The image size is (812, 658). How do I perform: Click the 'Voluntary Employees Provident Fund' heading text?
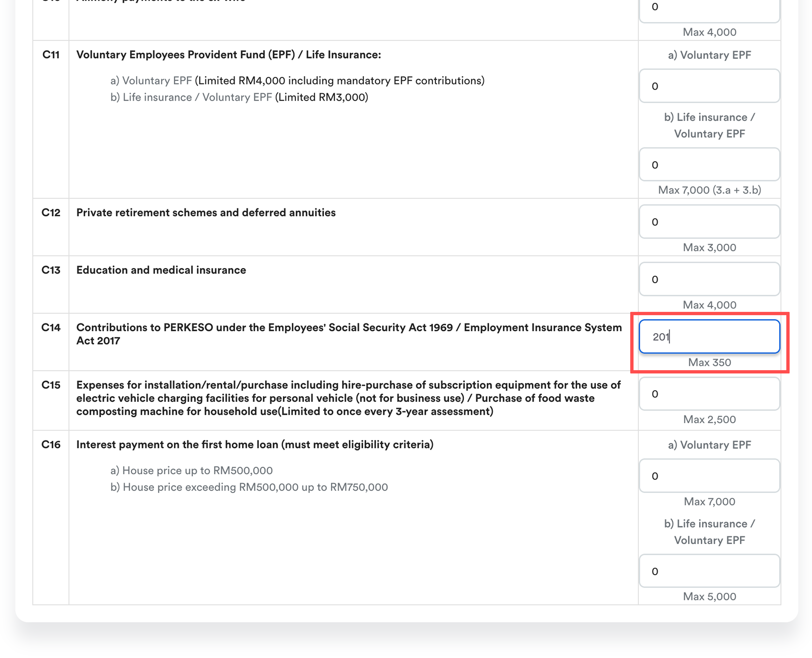coord(229,55)
